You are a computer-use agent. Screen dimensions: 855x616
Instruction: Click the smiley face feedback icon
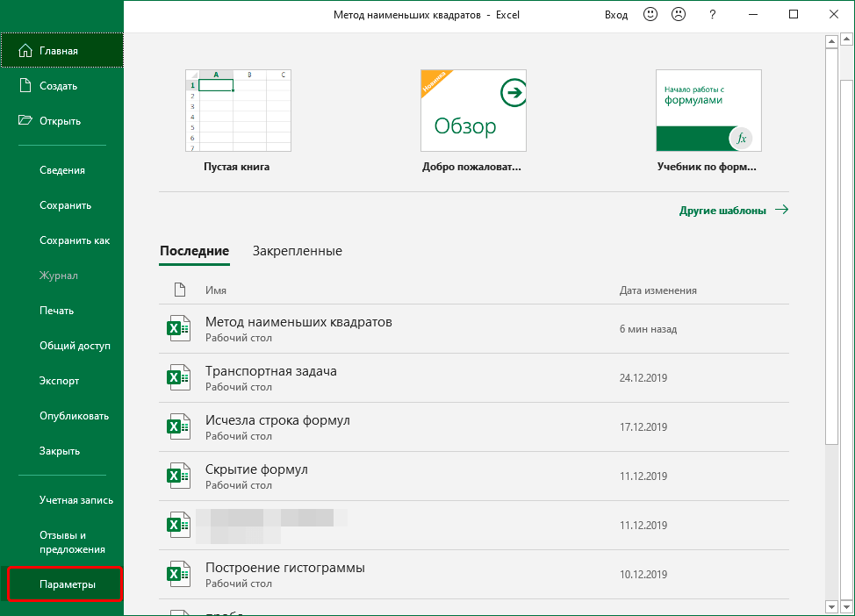pyautogui.click(x=650, y=15)
